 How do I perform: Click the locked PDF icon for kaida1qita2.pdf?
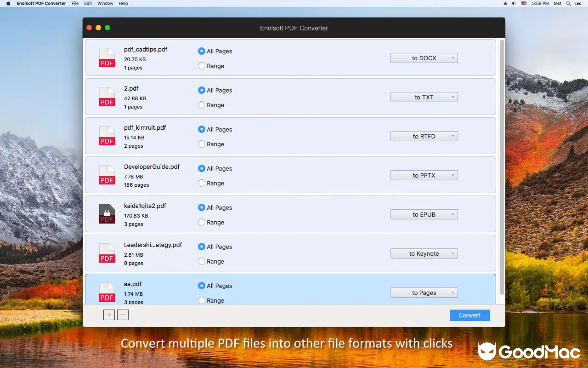click(107, 213)
